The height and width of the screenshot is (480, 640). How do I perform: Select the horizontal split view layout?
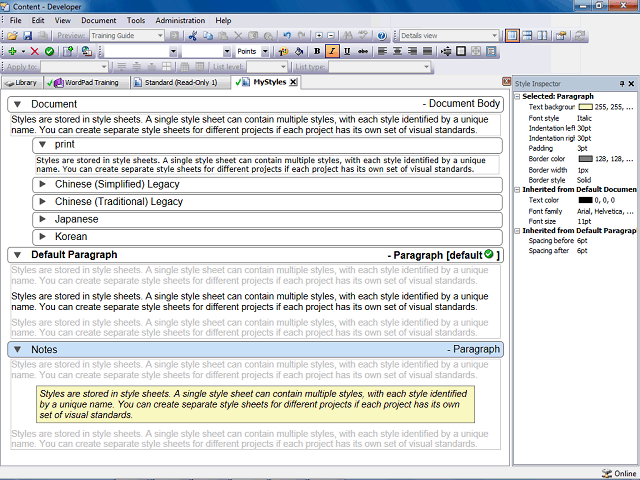(x=527, y=36)
